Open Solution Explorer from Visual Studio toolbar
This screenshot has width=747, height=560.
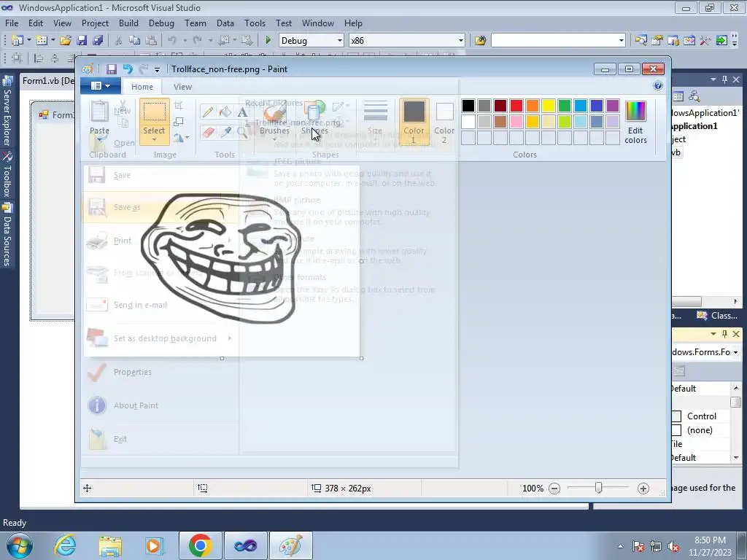pos(640,41)
